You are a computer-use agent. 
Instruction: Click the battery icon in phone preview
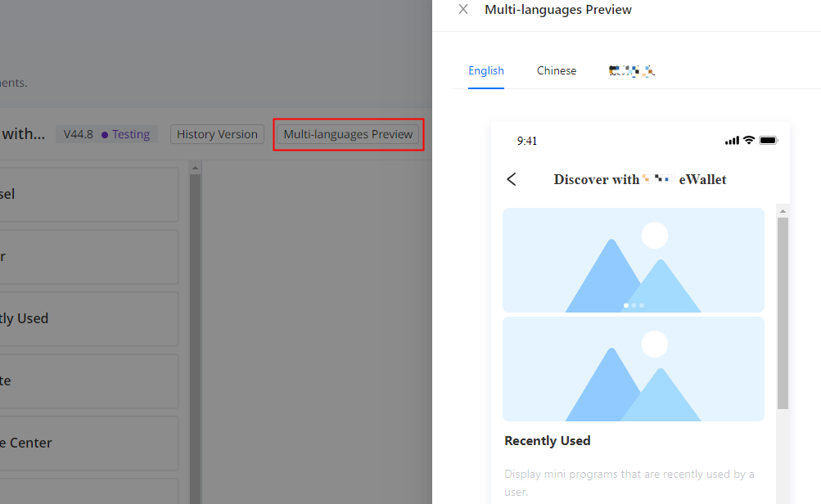(768, 140)
